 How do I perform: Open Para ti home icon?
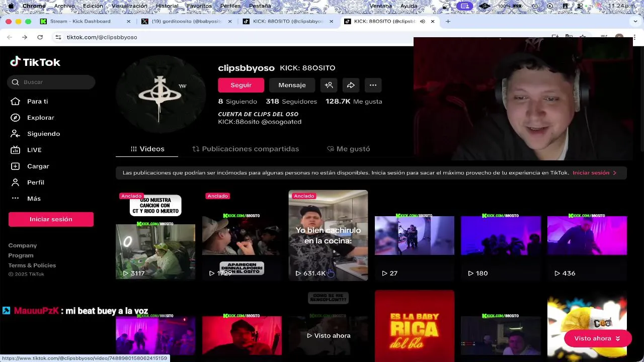(16, 101)
